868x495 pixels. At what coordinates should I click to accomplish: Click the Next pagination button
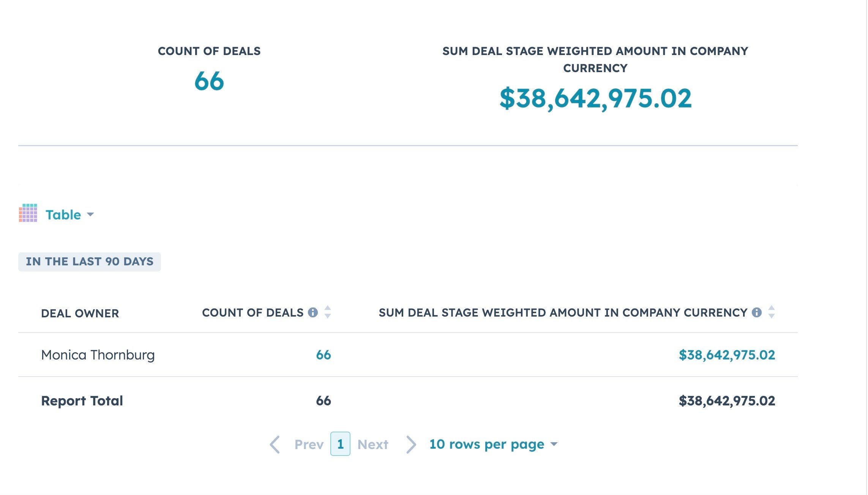373,444
